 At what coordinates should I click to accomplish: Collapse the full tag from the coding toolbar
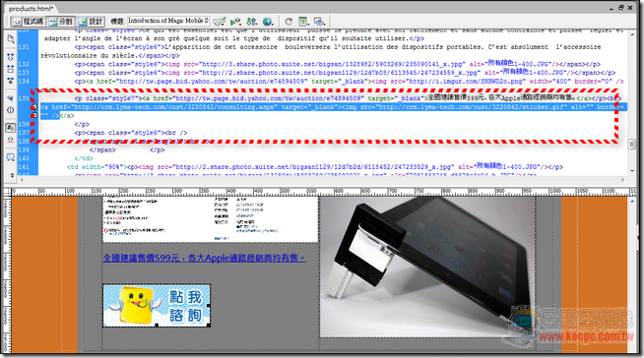10,57
